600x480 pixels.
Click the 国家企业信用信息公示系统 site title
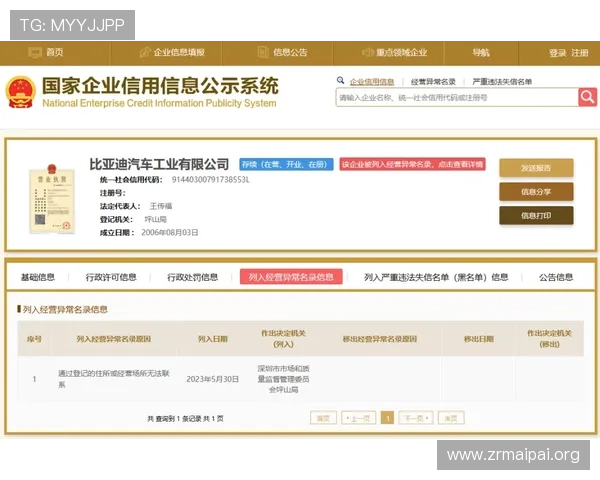pos(160,85)
